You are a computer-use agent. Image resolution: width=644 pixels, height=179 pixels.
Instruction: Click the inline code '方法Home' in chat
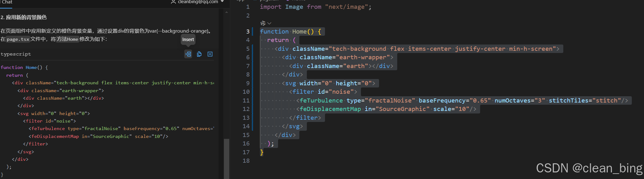click(x=68, y=39)
